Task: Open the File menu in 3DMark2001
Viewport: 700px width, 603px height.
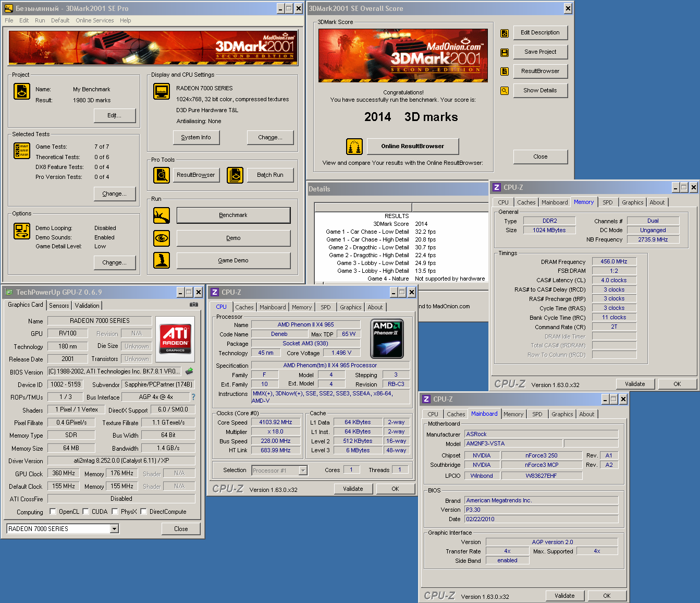Action: coord(9,20)
